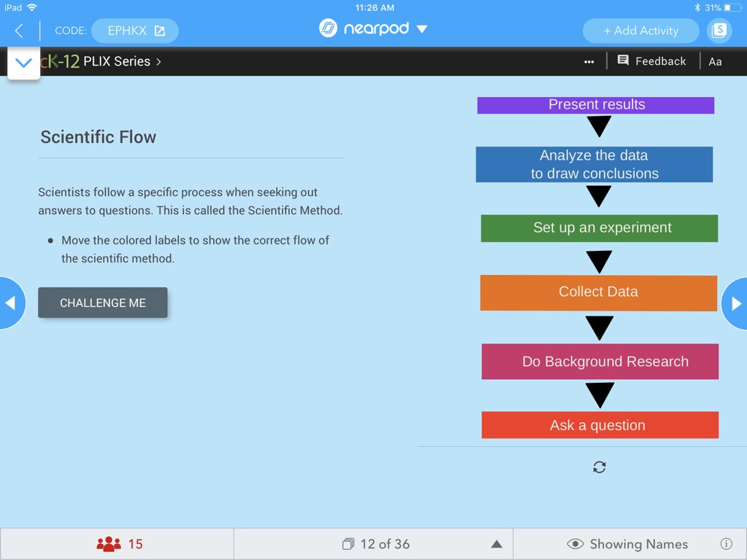The image size is (747, 560).
Task: Click the CHALLENGE ME button
Action: [103, 303]
